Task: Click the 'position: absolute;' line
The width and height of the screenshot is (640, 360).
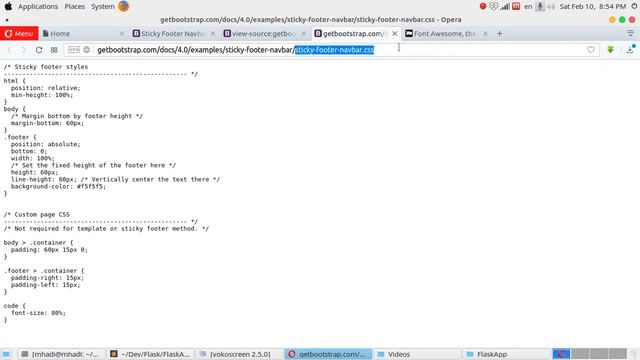Action: [45, 144]
